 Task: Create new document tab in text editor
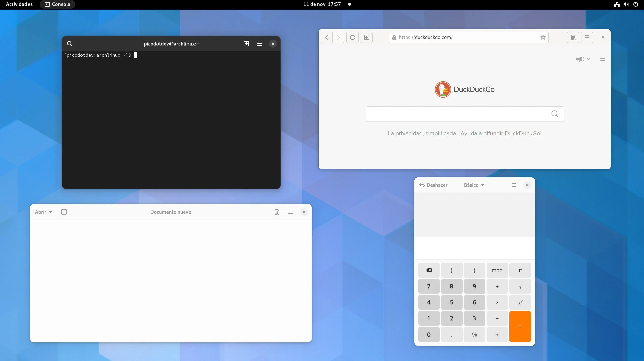(x=64, y=212)
